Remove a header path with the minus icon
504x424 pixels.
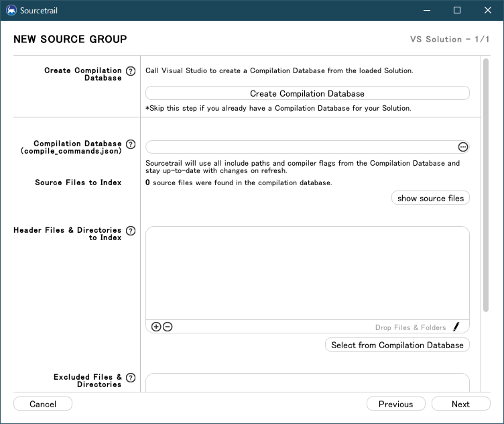(x=168, y=327)
